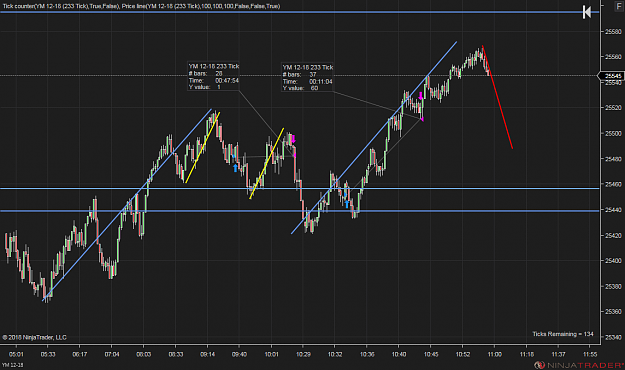Click the return-to-latest-bar arrow icon
Screen dimensions: 625x370
(587, 12)
